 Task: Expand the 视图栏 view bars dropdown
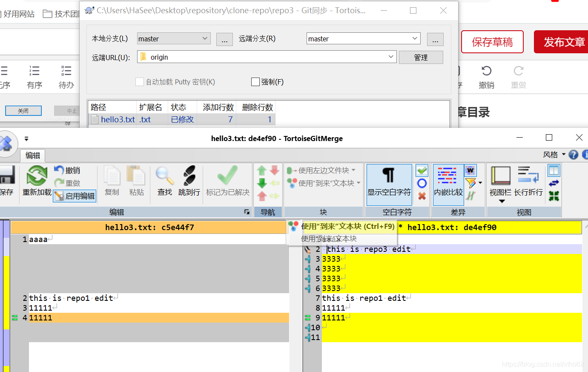(502, 201)
